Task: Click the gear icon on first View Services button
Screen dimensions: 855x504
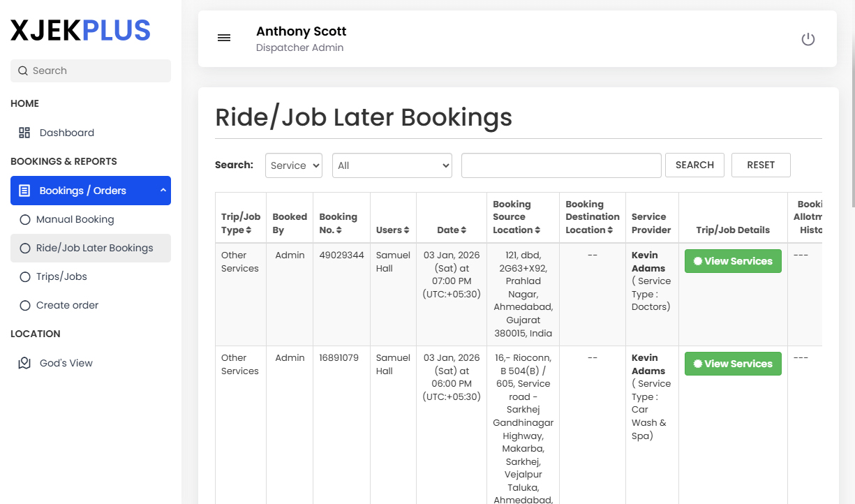Action: click(x=699, y=260)
